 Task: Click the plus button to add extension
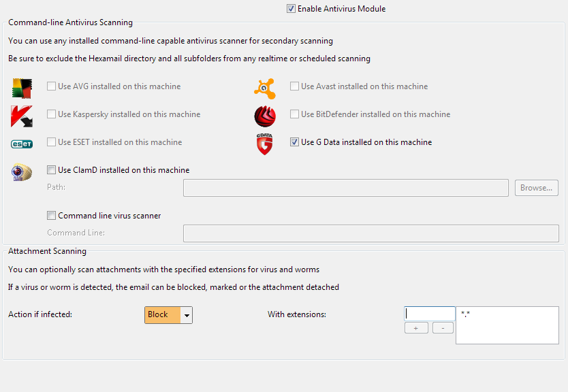click(x=416, y=328)
